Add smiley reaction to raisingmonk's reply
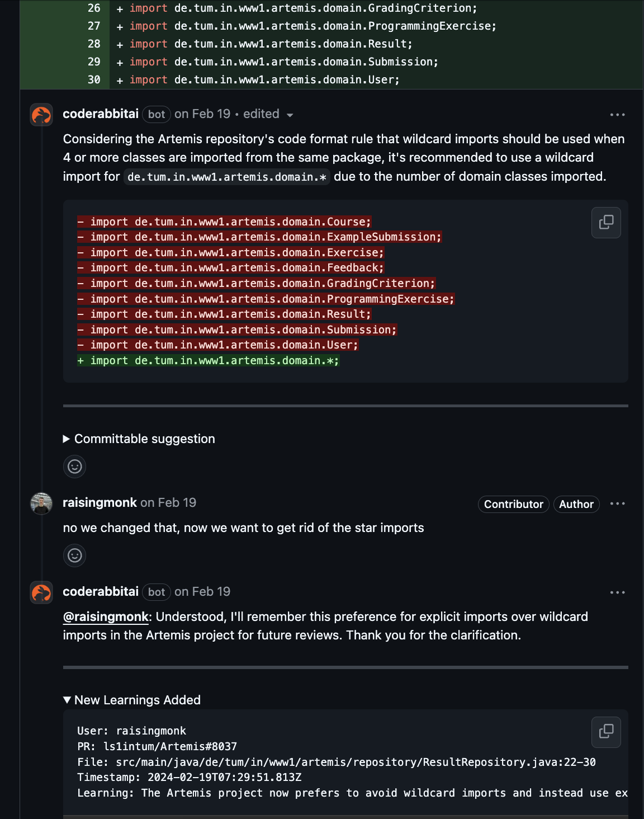Screen dimensions: 644x819 pyautogui.click(x=74, y=555)
